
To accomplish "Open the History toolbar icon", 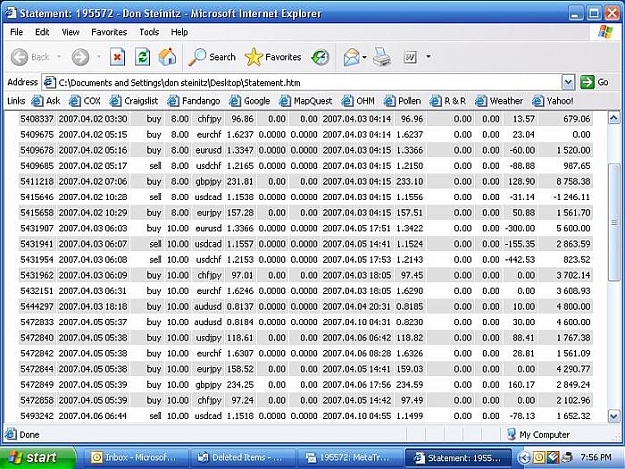I will point(320,57).
